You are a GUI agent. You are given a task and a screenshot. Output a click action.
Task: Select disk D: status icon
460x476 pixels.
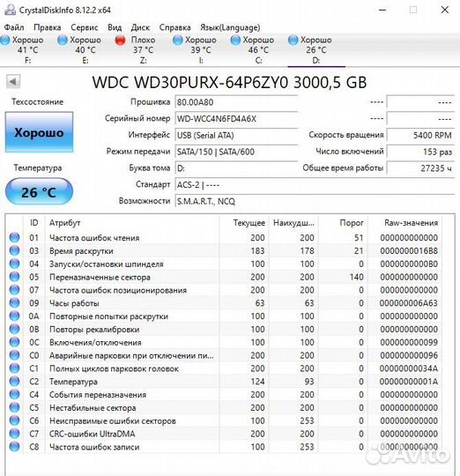pyautogui.click(x=293, y=40)
